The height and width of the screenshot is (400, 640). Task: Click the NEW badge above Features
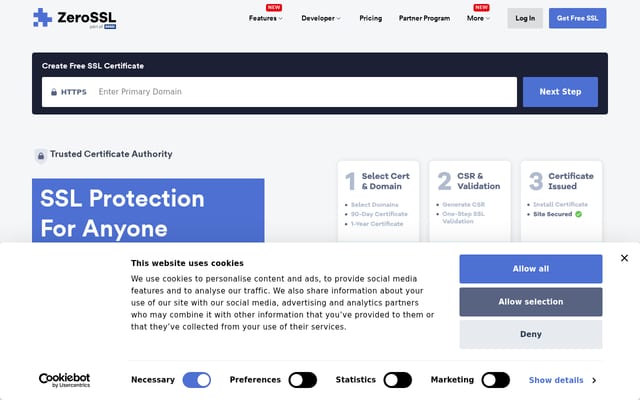(x=273, y=7)
